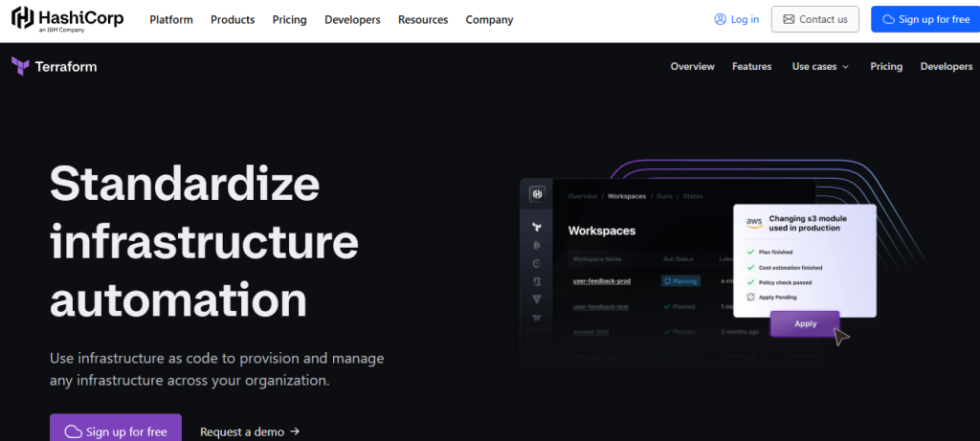Select Pricing in the Terraform navigation

click(886, 66)
